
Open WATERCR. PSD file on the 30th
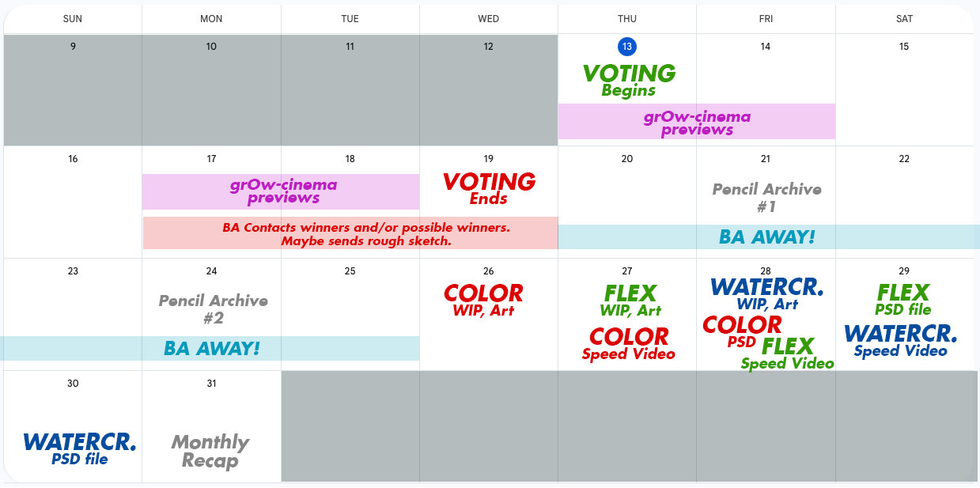(x=80, y=448)
